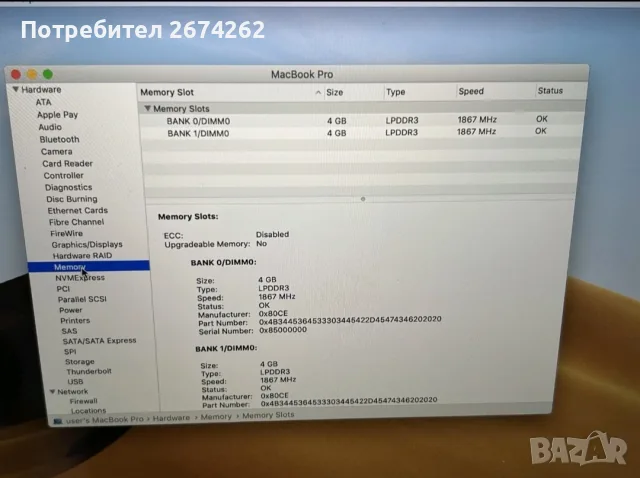The width and height of the screenshot is (640, 478).
Task: Click the ECC Disabled value
Action: coord(272,234)
